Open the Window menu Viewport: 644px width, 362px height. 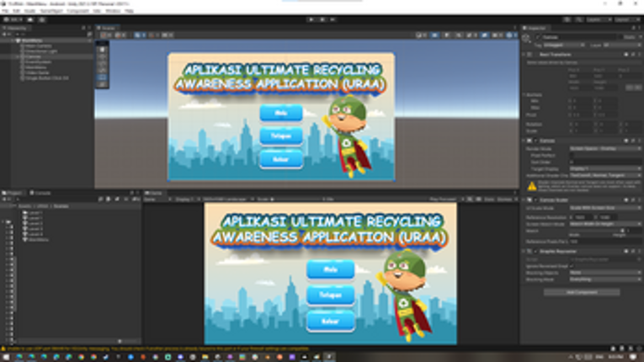click(x=113, y=11)
